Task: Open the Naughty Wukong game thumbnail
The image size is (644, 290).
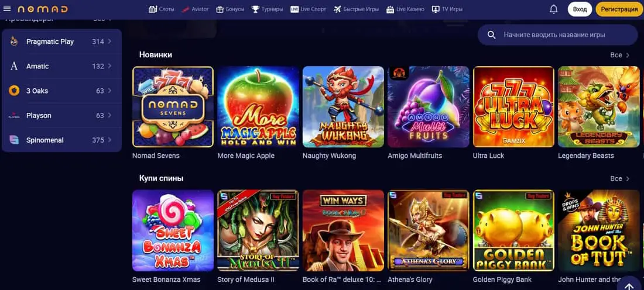Action: tap(343, 106)
